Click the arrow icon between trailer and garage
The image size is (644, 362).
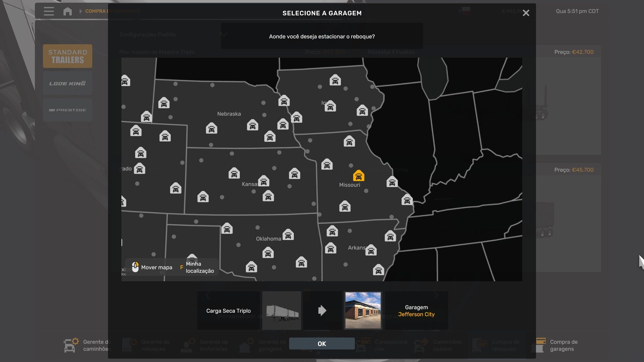coord(322,311)
